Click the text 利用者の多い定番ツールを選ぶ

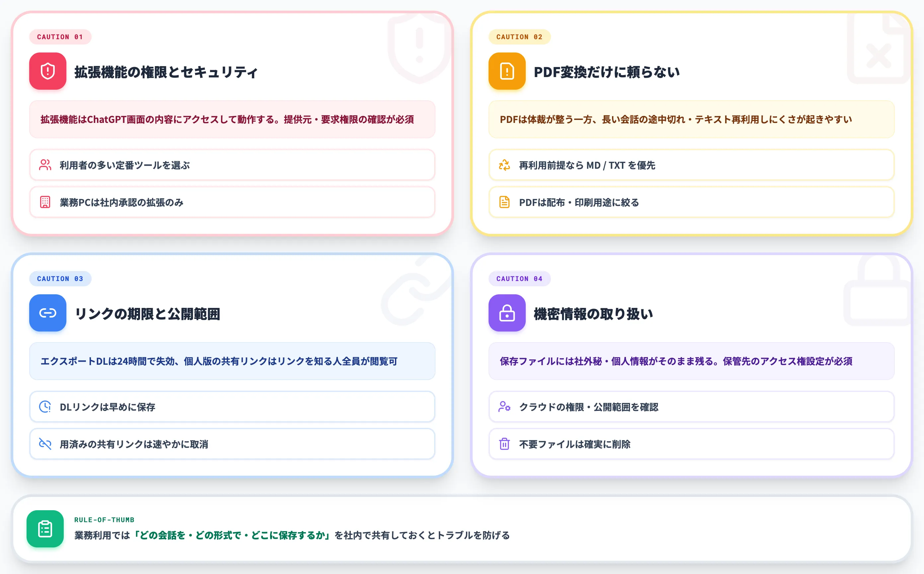(125, 165)
